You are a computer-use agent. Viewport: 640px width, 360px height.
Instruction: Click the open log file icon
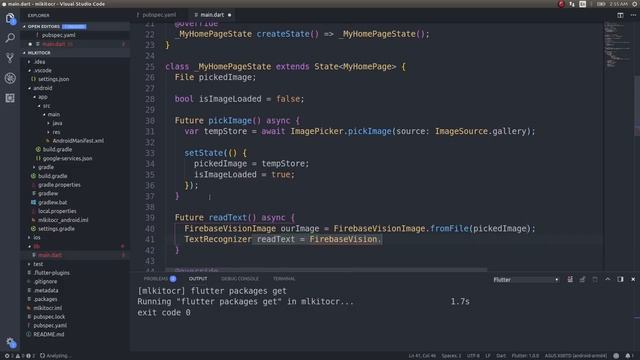coord(595,279)
